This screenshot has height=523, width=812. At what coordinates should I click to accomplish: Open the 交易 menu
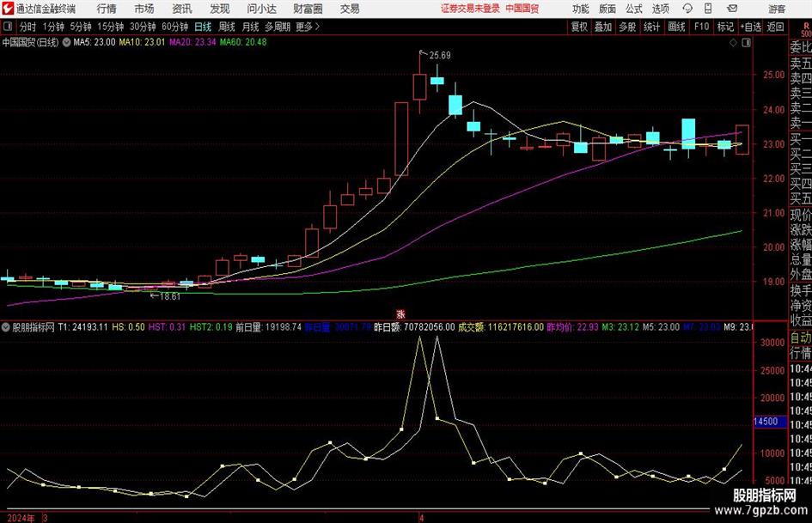tap(350, 9)
